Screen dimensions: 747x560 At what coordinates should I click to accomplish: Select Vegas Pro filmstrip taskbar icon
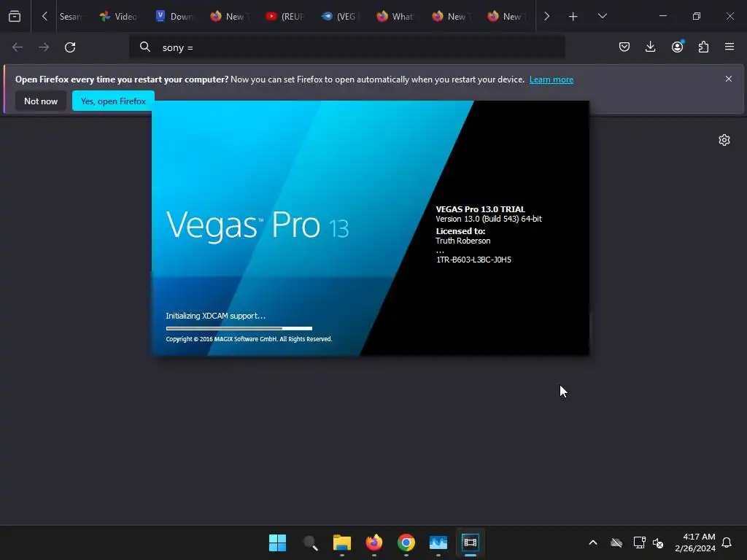tap(471, 542)
